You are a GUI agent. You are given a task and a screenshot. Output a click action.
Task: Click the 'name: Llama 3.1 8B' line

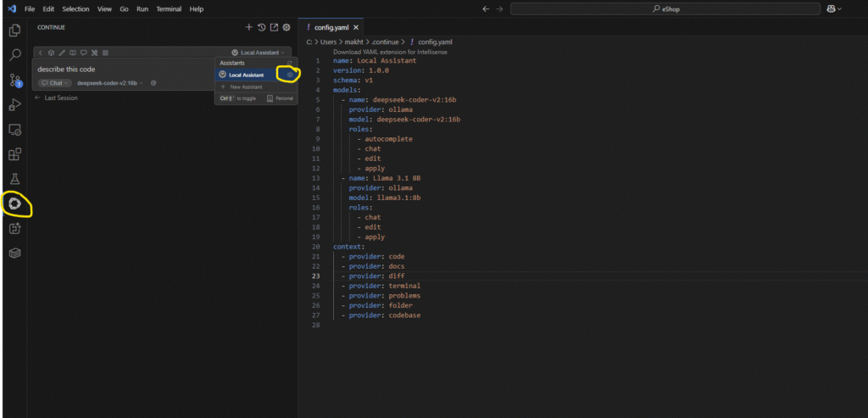coord(385,178)
